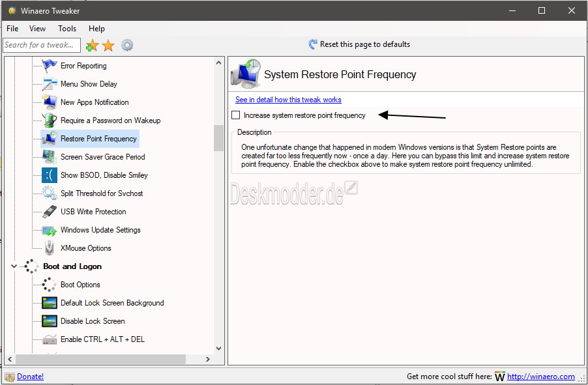Select the Boot and Logon category label
Image resolution: width=588 pixels, height=385 pixels.
72,266
